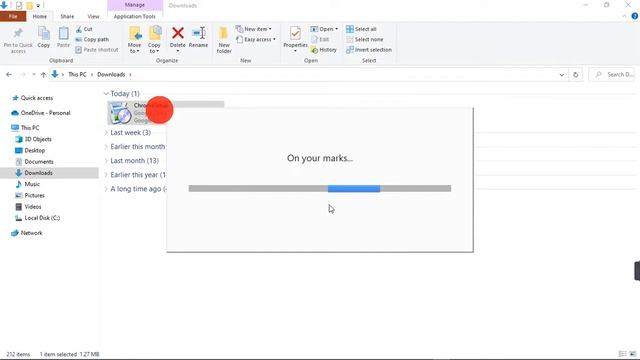Click the Refresh button
The image size is (640, 360).
576,75
